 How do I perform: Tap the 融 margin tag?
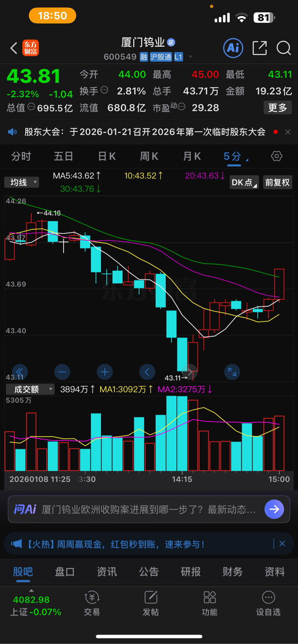(144, 57)
